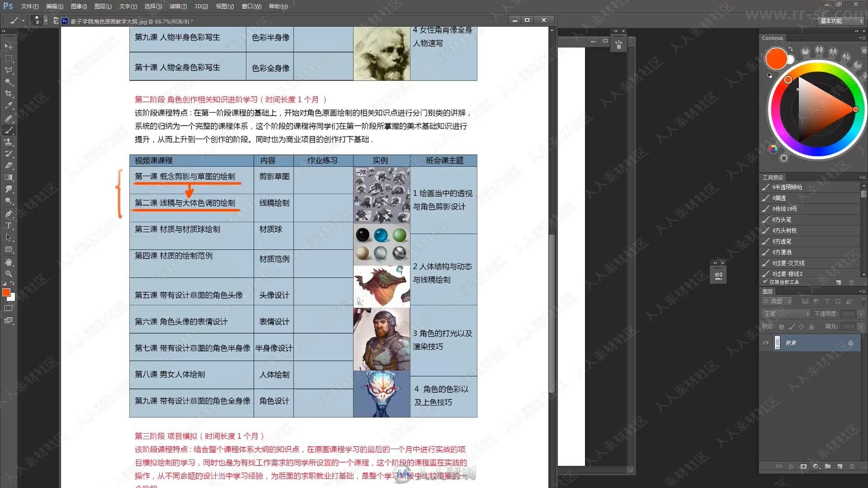This screenshot has height=488, width=868.
Task: Select the Hand tool
Action: tap(8, 262)
